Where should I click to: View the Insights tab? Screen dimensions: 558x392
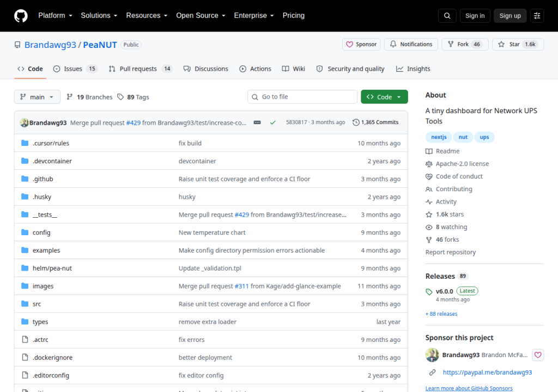(x=413, y=69)
